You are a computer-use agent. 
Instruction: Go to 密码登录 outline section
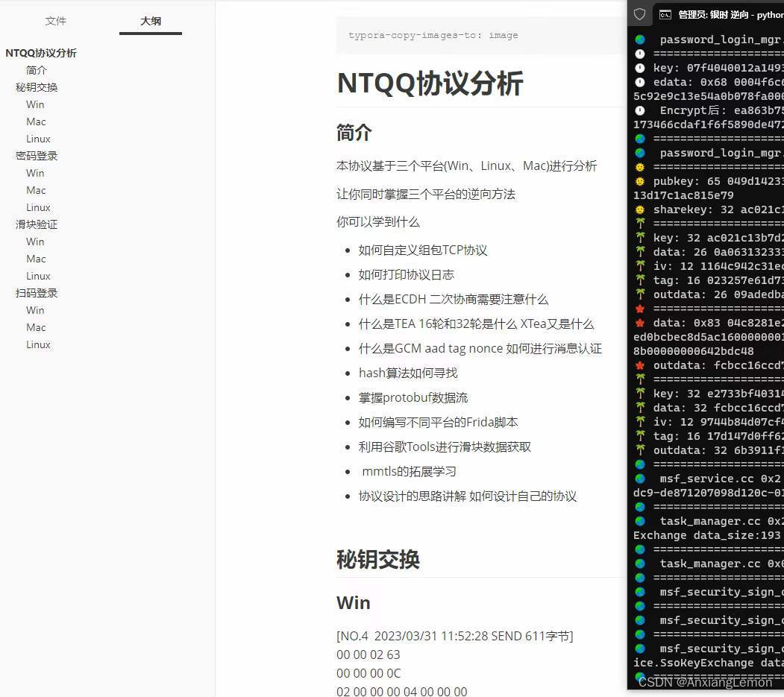coord(37,156)
